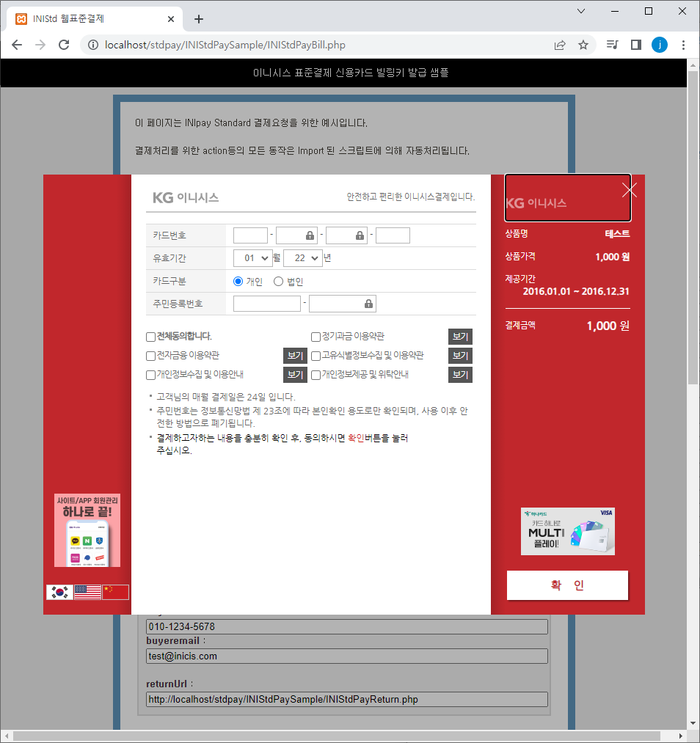Reload the page with refresh icon
The image size is (700, 743).
[x=64, y=45]
